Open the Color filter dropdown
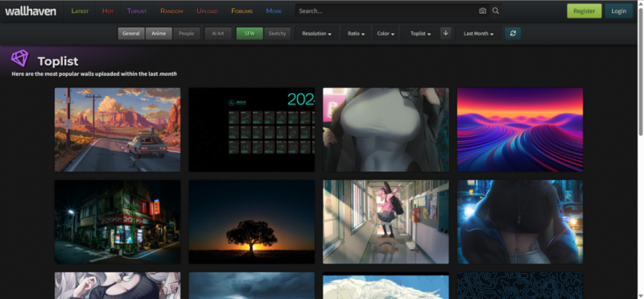This screenshot has height=299, width=644. tap(386, 33)
